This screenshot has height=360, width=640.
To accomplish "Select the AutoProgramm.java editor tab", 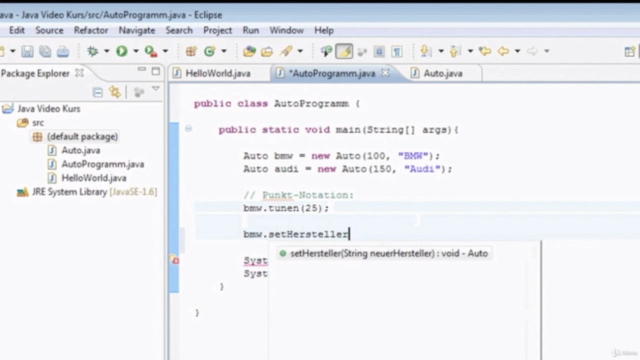I will point(331,73).
